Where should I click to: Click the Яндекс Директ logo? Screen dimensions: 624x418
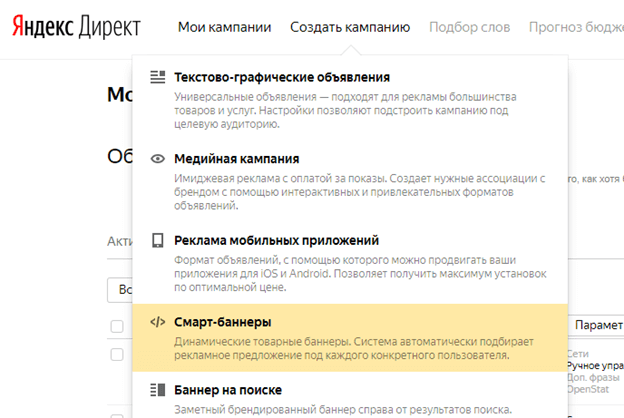(x=76, y=27)
